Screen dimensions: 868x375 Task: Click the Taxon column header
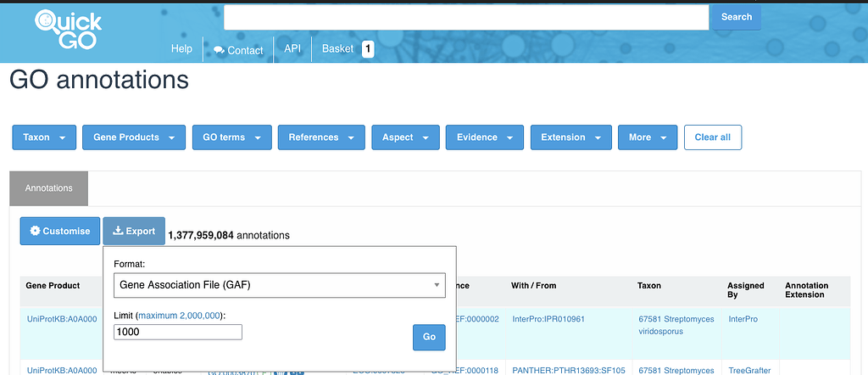[649, 286]
